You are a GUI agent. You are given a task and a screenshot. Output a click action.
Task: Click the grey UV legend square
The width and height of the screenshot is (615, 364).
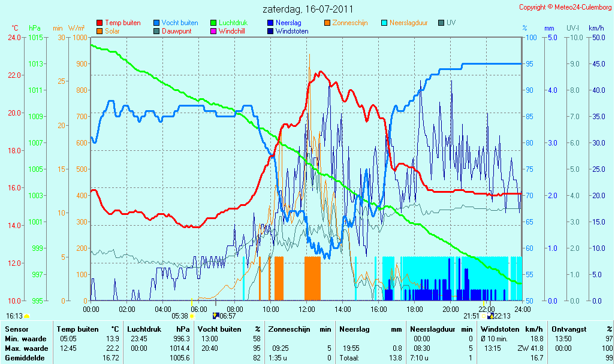[x=441, y=23]
